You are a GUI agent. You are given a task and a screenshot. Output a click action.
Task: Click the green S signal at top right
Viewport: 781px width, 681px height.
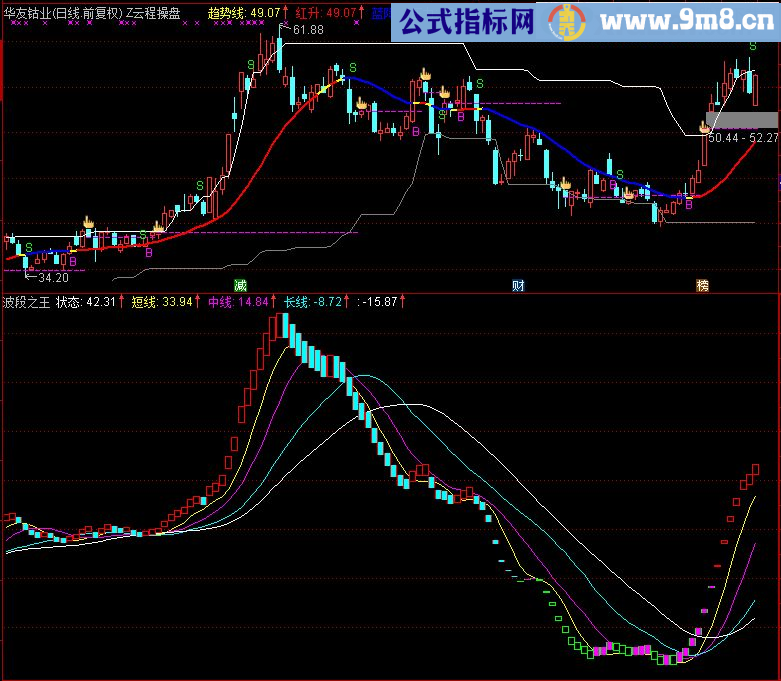click(753, 46)
